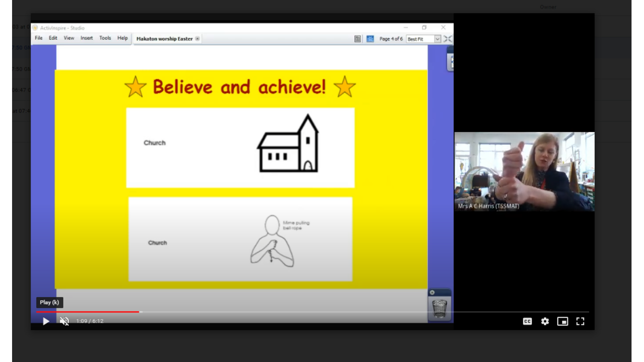Open the Help menu
The width and height of the screenshot is (644, 362).
click(x=122, y=38)
